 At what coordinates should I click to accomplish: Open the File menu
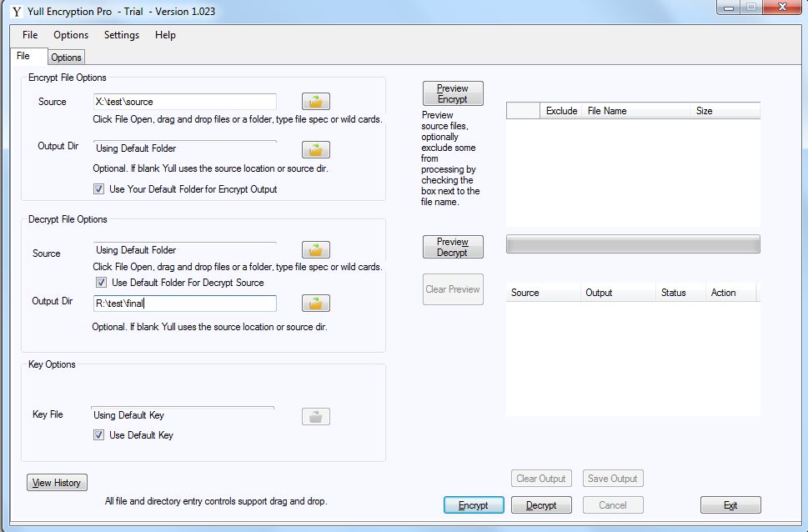[x=30, y=35]
